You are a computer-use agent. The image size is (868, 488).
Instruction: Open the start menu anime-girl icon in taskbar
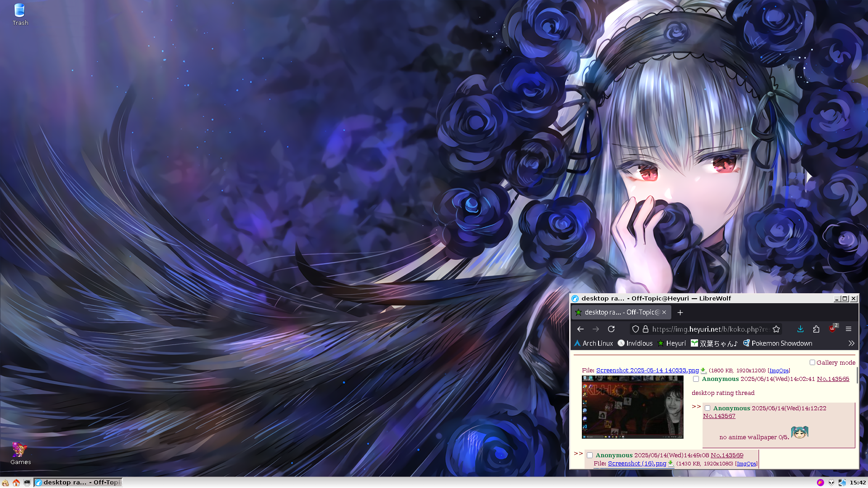(5, 483)
